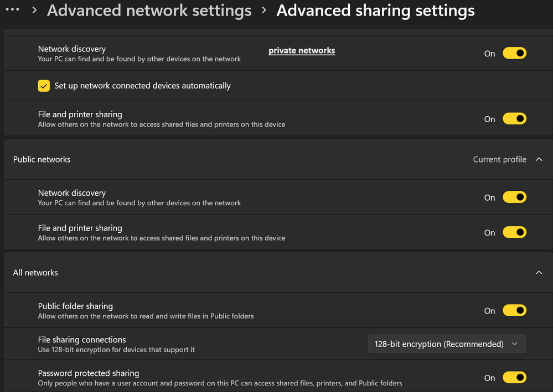Collapse the Public networks section chevron
553x392 pixels.
pos(539,160)
